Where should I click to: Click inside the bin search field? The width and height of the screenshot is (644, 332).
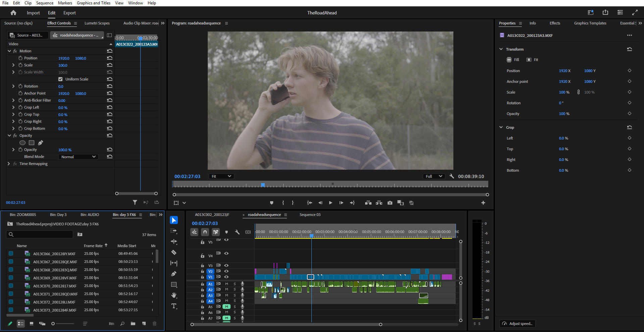click(40, 234)
